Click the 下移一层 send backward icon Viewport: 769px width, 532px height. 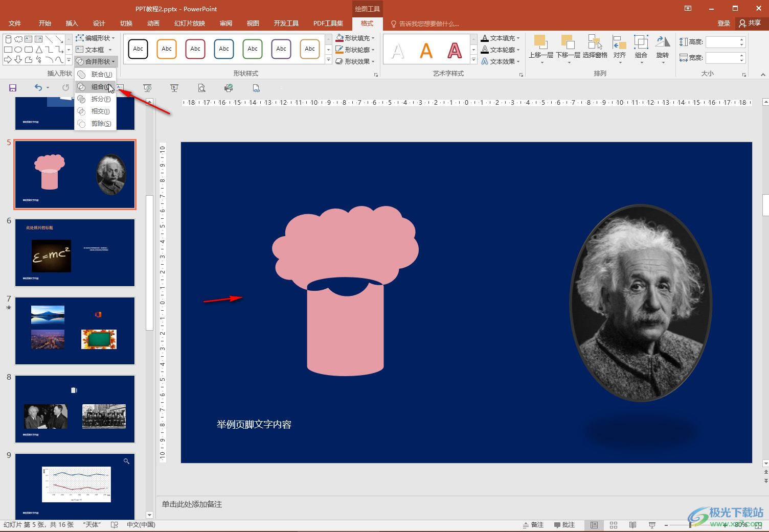[568, 42]
